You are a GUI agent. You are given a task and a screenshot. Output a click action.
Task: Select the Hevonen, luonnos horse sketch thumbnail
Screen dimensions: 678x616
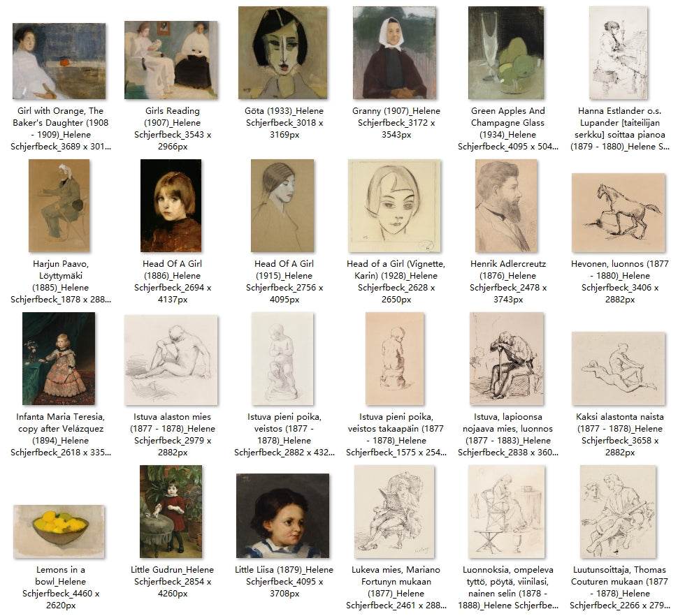click(619, 213)
